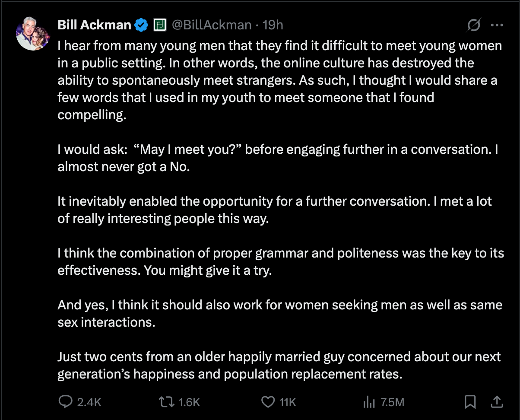Click the view analytics bar chart icon

tap(369, 402)
